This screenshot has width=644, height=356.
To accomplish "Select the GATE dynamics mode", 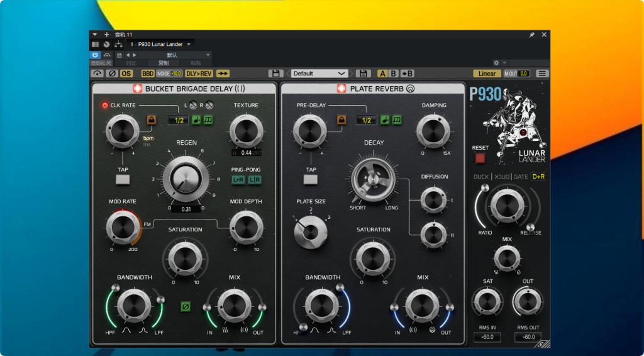I will point(521,177).
